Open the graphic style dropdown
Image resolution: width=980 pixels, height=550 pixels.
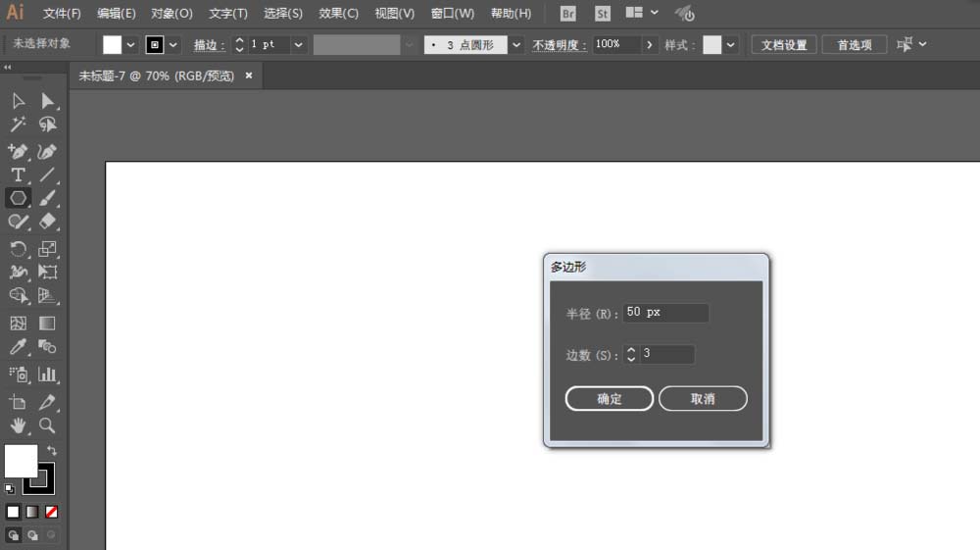pos(730,45)
